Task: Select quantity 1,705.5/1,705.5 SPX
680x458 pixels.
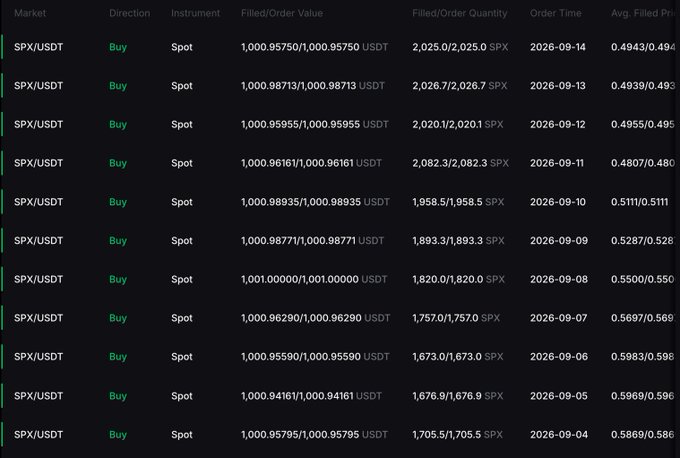Action: (x=458, y=434)
